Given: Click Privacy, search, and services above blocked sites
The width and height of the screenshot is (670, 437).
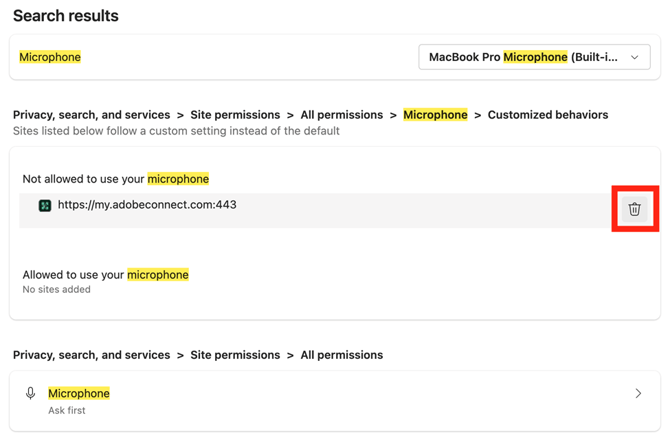Looking at the screenshot, I should click(x=91, y=115).
